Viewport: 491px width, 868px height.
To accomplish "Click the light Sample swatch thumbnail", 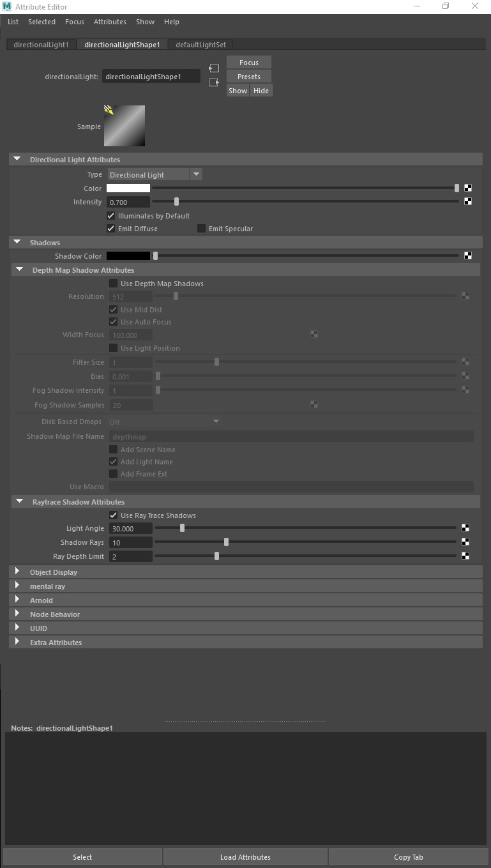I will pos(125,126).
